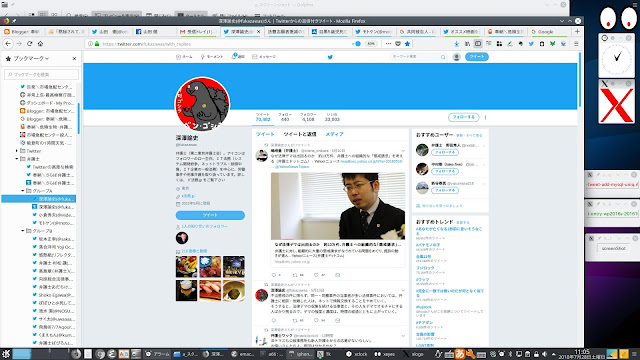Follow the third suggested user
Screen dimensions: 640x360
point(444,191)
